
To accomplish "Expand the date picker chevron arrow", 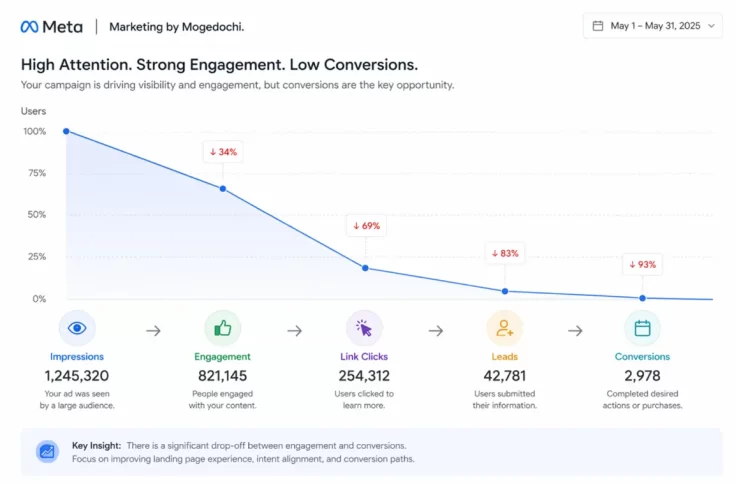I will tap(711, 26).
